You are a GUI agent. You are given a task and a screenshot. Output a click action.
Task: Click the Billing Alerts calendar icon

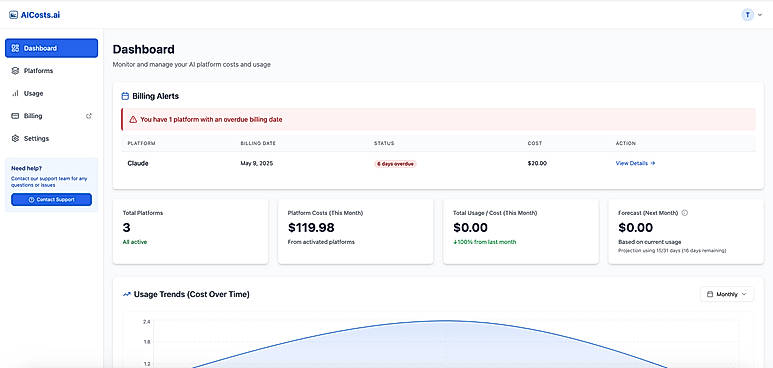125,96
